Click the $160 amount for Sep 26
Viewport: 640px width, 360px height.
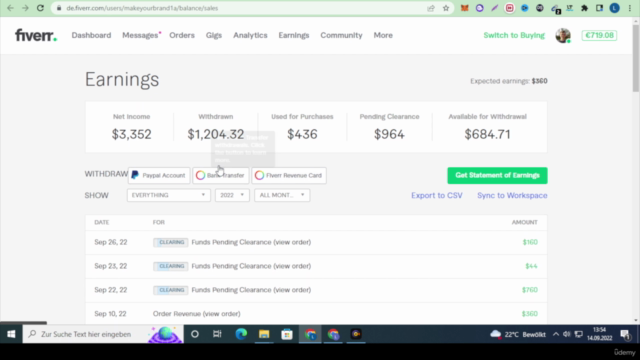tap(530, 242)
